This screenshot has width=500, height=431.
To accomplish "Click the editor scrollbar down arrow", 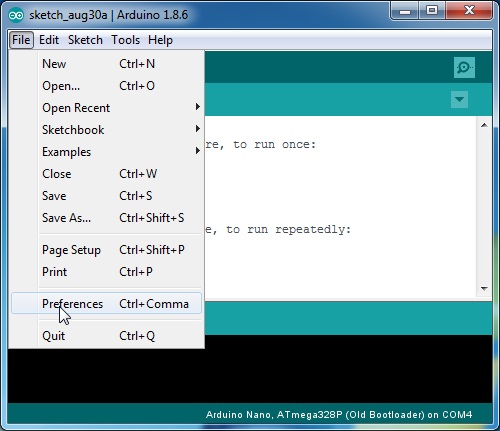I will pyautogui.click(x=484, y=288).
